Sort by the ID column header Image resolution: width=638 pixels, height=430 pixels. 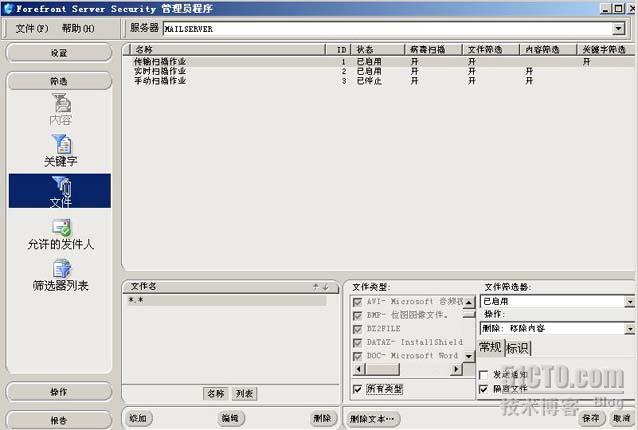[x=338, y=50]
